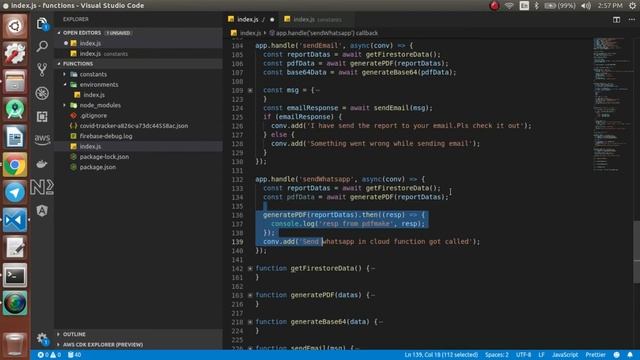640x360 pixels.
Task: Open package-lock.json file
Action: (x=139, y=157)
